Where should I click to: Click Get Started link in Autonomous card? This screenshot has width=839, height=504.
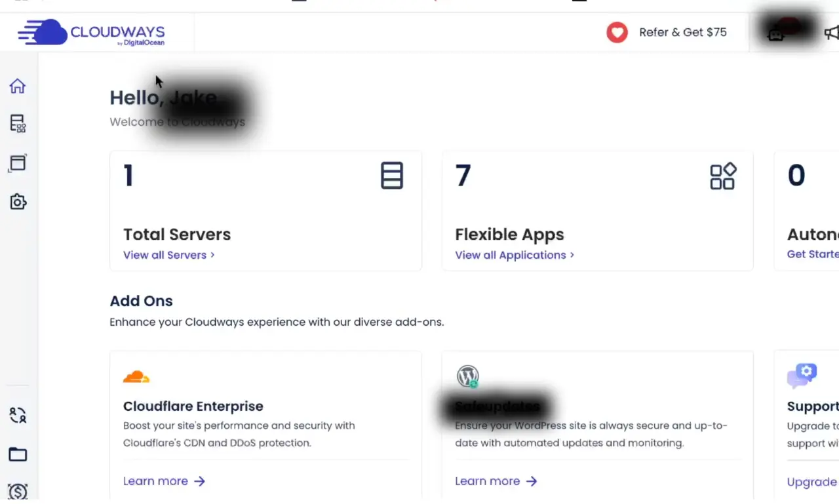(x=813, y=254)
